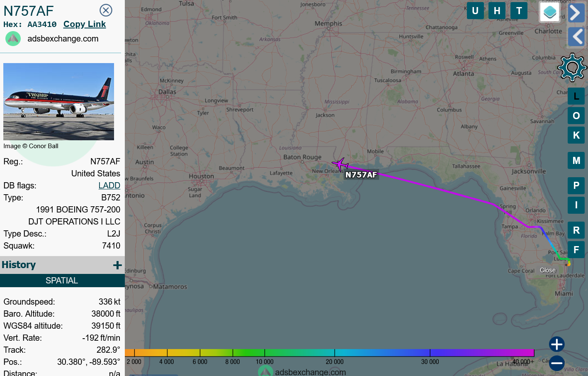Select the N757AF aircraft icon on map
This screenshot has height=376, width=588.
340,164
